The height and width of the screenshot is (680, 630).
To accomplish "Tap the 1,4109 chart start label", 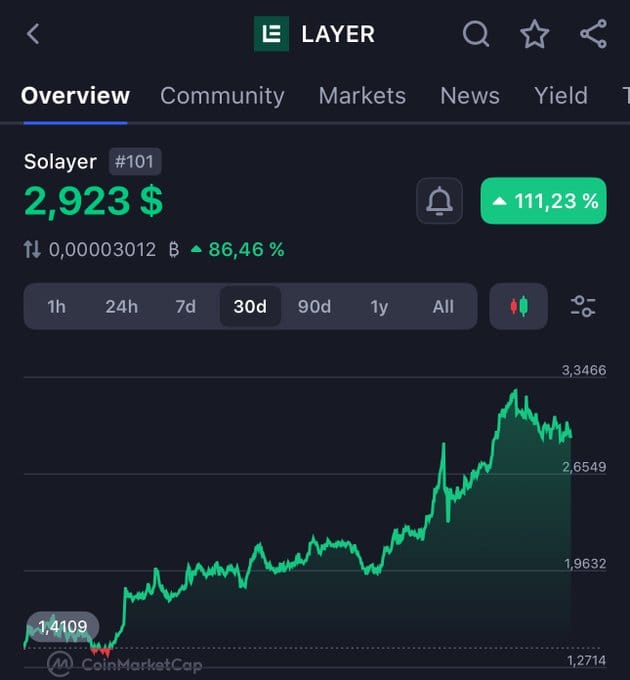I will coord(62,627).
